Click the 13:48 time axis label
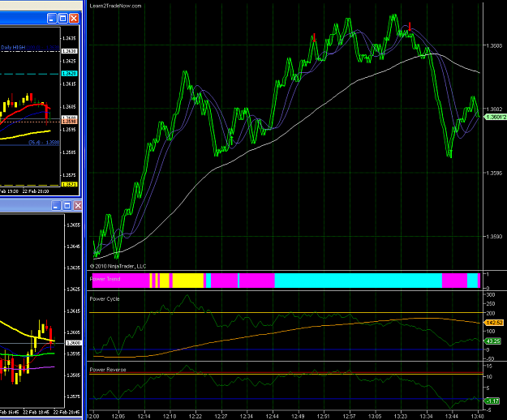Screen dimensions: 507x420 tap(478, 416)
